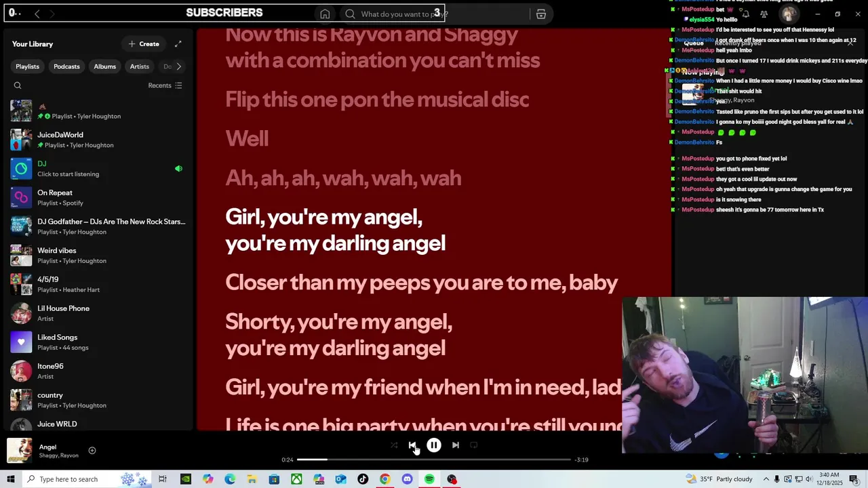The width and height of the screenshot is (868, 488).
Task: Search within Your Library
Action: 18,85
